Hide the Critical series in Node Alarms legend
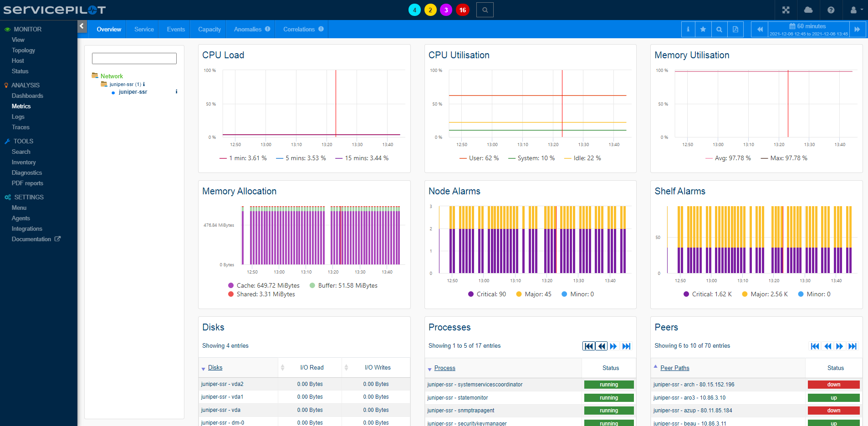The height and width of the screenshot is (426, 868). [x=487, y=294]
